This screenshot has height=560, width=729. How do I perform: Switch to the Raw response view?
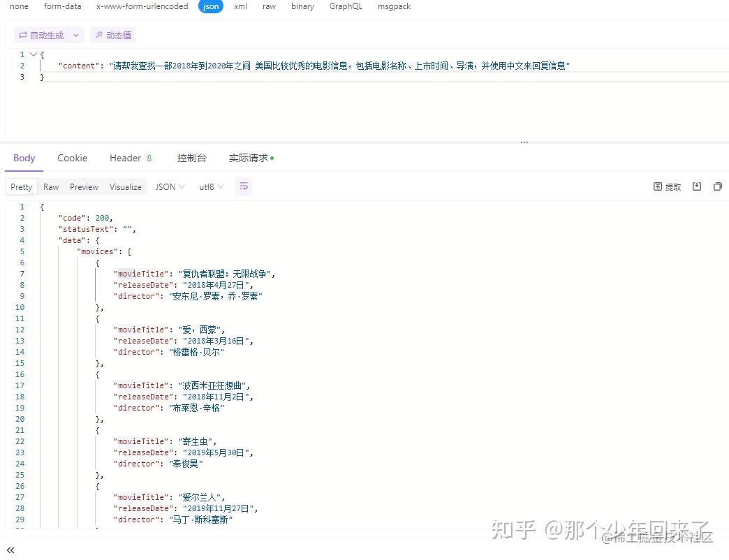[50, 186]
